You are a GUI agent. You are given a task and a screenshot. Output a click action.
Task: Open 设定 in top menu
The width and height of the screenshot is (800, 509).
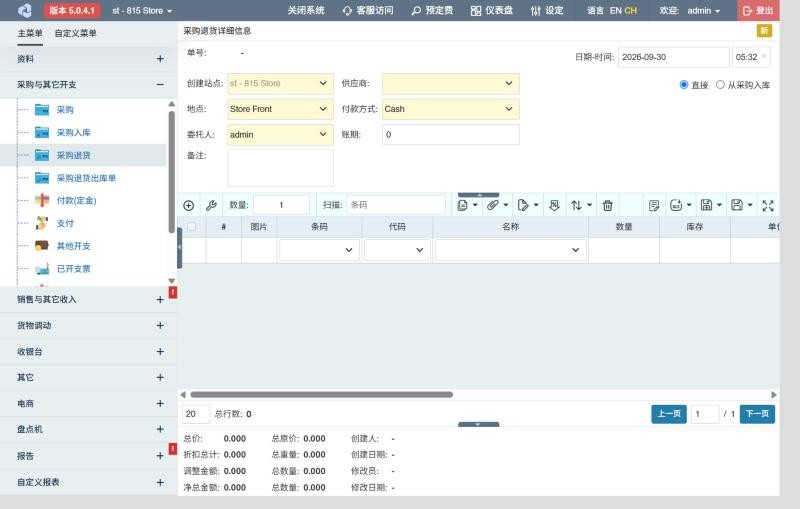coord(547,11)
